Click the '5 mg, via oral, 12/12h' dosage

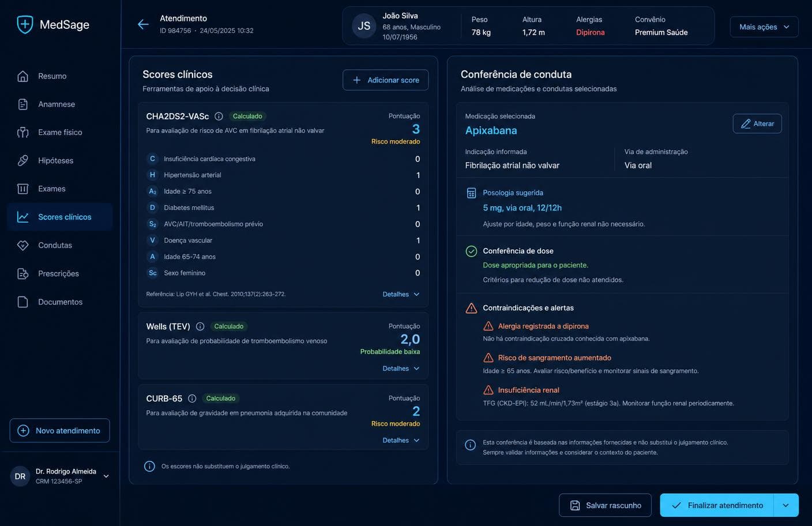pyautogui.click(x=522, y=208)
